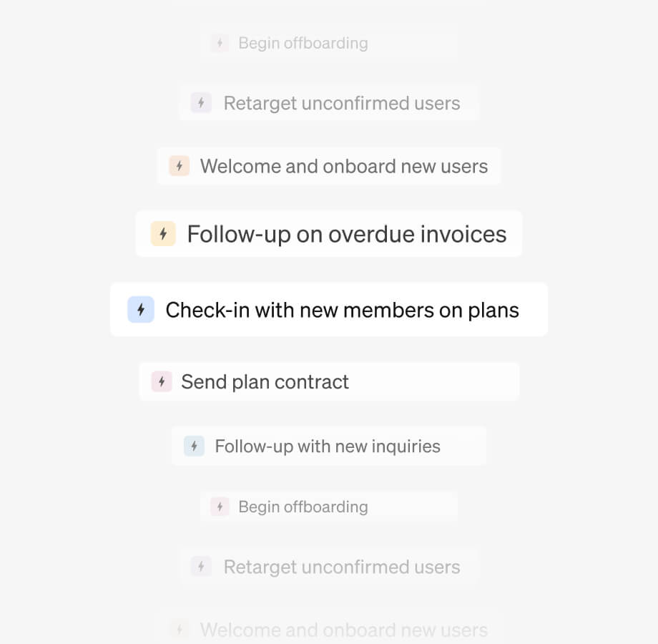The height and width of the screenshot is (644, 658).
Task: Select the faded last Welcome and onboard new users label
Action: point(343,630)
